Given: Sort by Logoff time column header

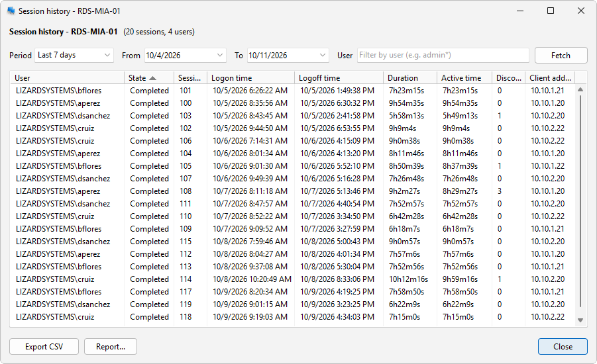Looking at the screenshot, I should pos(339,78).
